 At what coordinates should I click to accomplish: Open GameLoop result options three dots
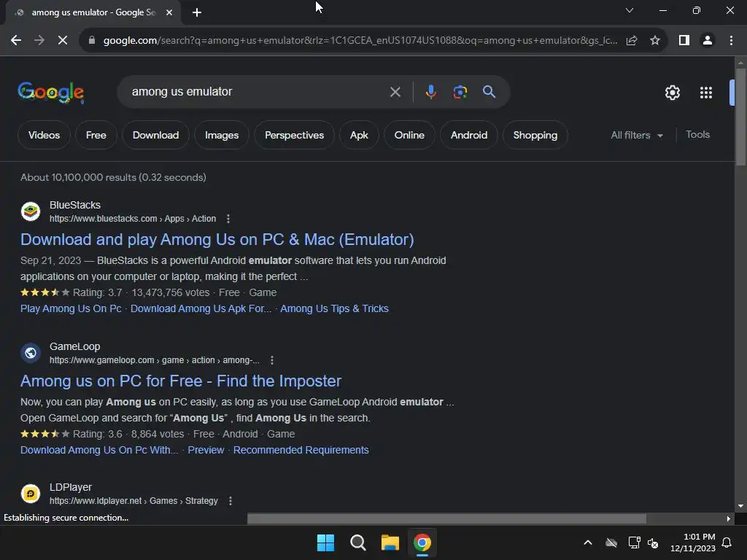pyautogui.click(x=272, y=360)
